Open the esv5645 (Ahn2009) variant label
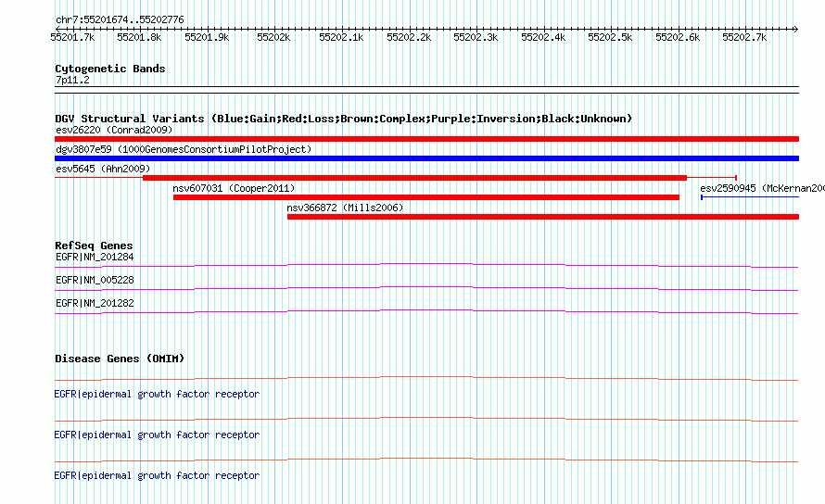This screenshot has width=825, height=504. click(x=103, y=169)
